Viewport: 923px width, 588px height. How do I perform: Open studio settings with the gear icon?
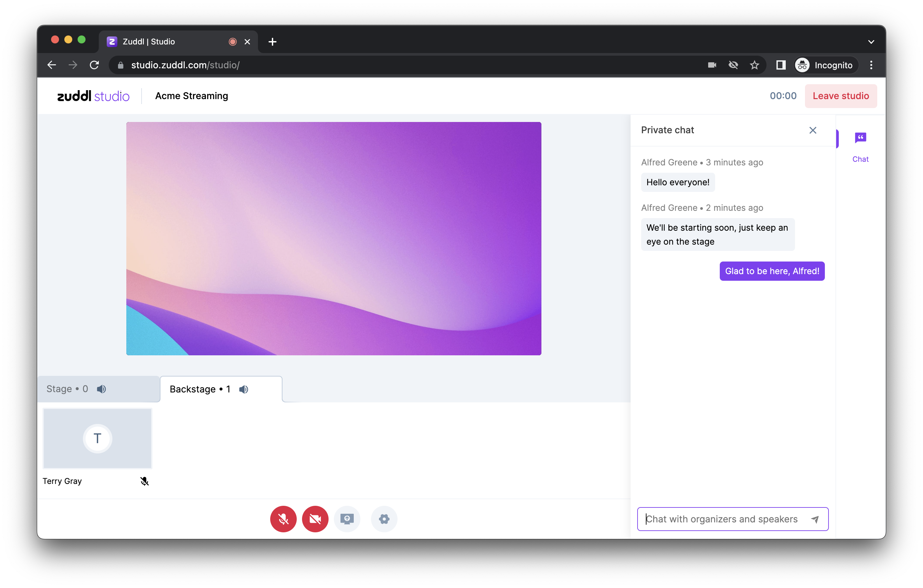[384, 519]
